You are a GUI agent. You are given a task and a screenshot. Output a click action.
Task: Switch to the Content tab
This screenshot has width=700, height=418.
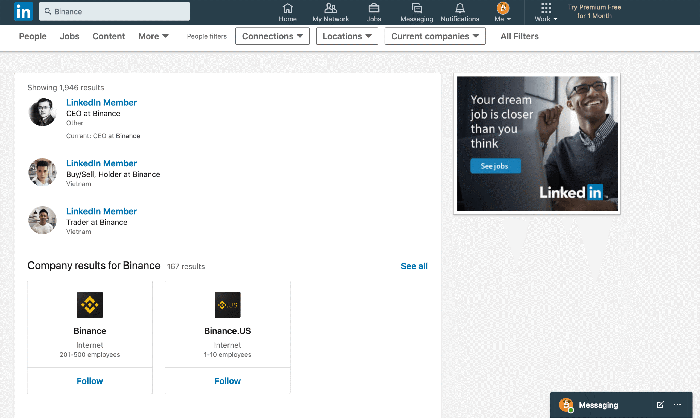[108, 36]
